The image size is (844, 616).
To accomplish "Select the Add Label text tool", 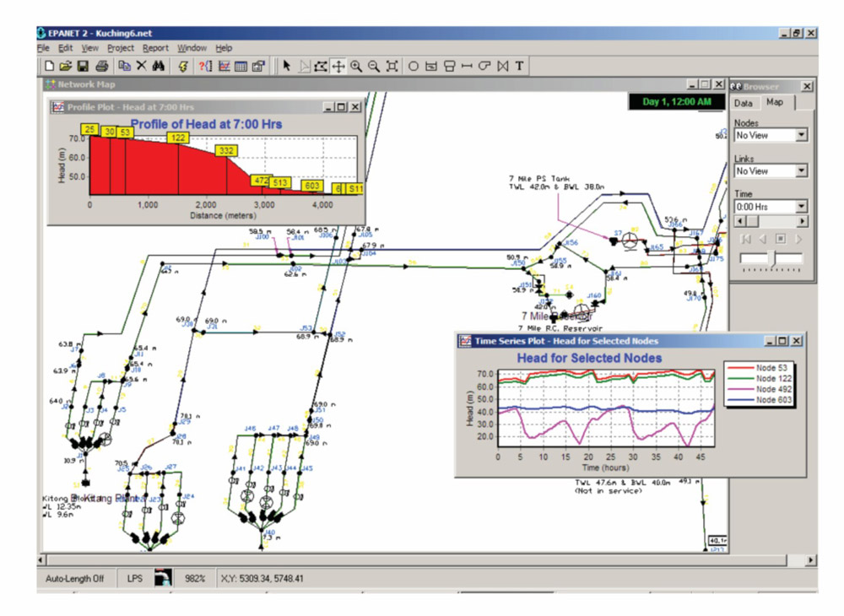I will pyautogui.click(x=519, y=66).
